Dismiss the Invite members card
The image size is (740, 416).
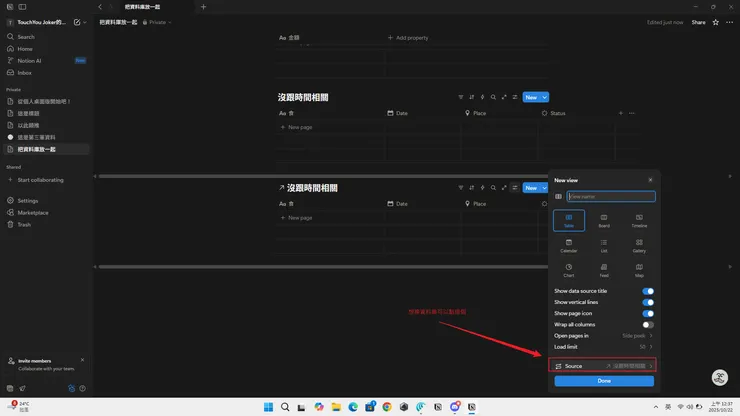[82, 360]
